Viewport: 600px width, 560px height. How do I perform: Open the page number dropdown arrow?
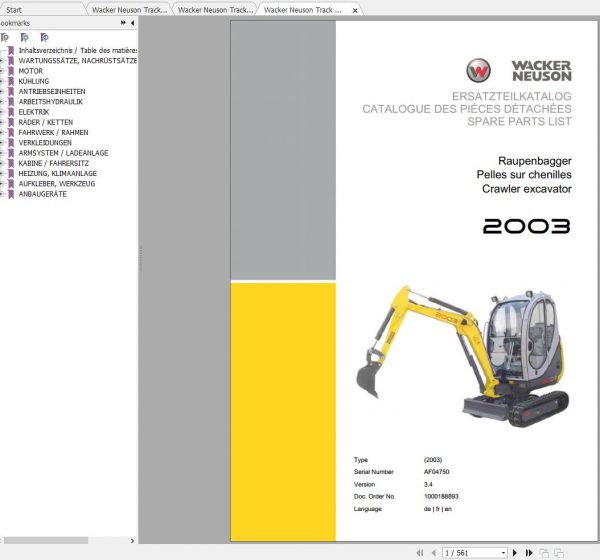coord(503,553)
